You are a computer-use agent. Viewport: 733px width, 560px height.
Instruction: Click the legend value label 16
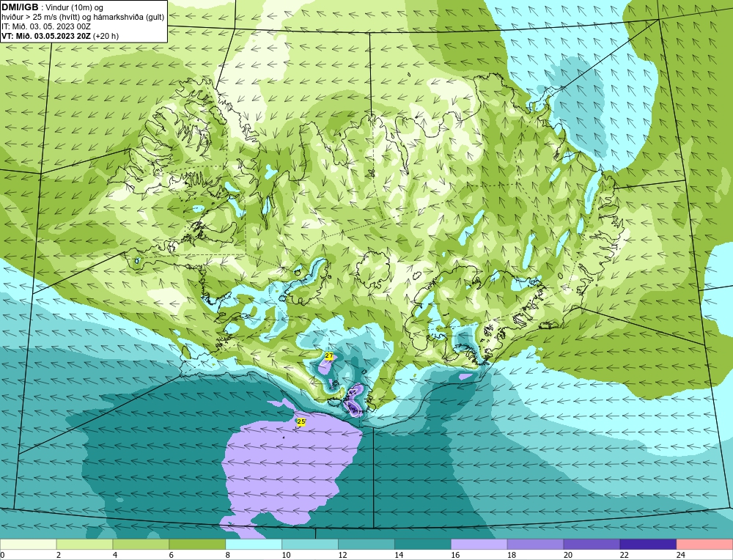(455, 555)
